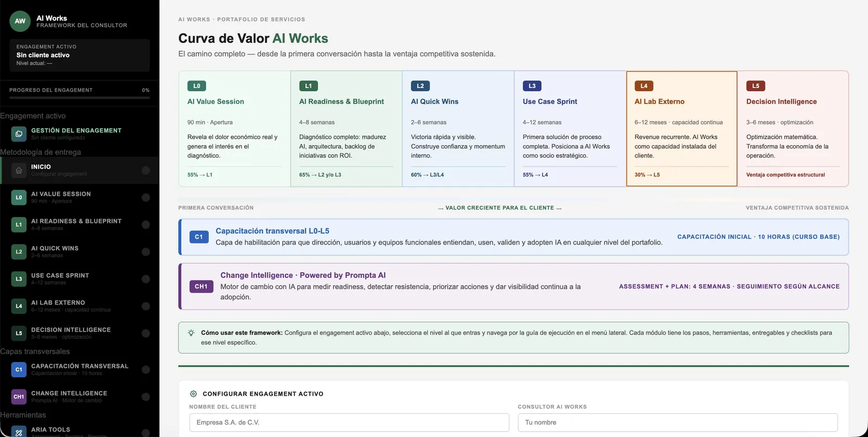Click the 'Sin cliente activo' engagement box

pos(79,55)
